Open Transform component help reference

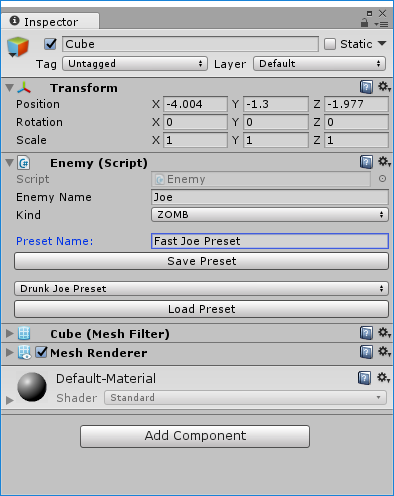click(x=366, y=87)
